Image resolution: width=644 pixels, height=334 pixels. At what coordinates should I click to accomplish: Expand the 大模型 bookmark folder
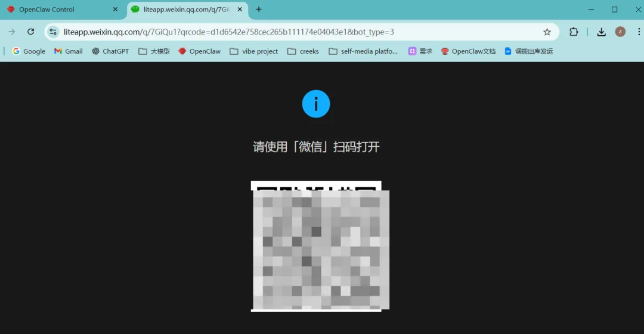[154, 51]
